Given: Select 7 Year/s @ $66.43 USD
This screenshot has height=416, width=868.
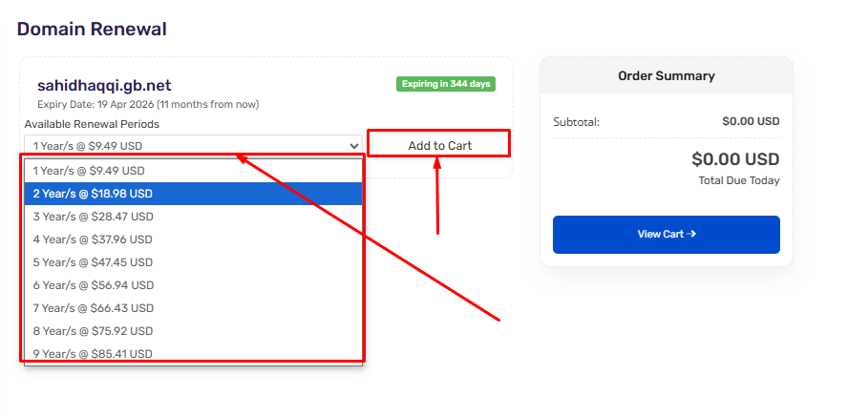Looking at the screenshot, I should (193, 308).
